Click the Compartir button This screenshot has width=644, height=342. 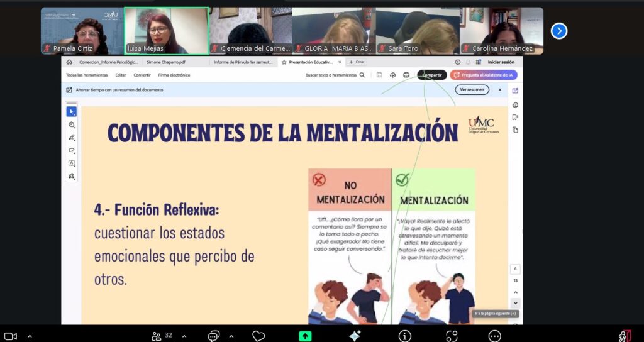tap(432, 75)
